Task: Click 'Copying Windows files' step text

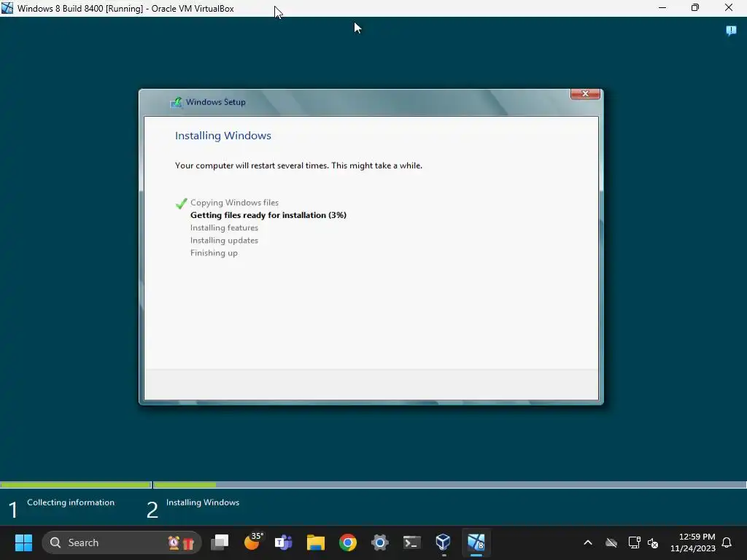Action: [234, 203]
